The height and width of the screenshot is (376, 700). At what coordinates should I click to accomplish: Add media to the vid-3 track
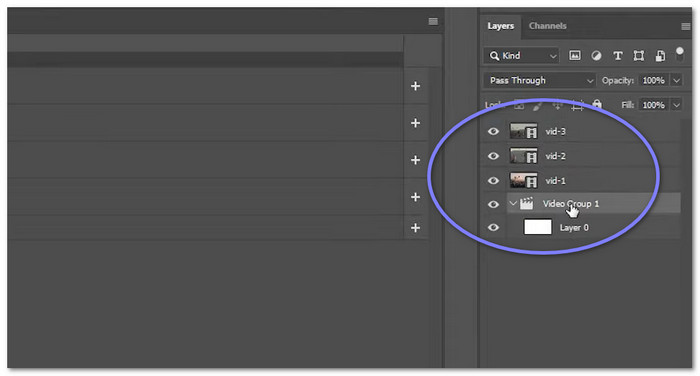click(415, 86)
